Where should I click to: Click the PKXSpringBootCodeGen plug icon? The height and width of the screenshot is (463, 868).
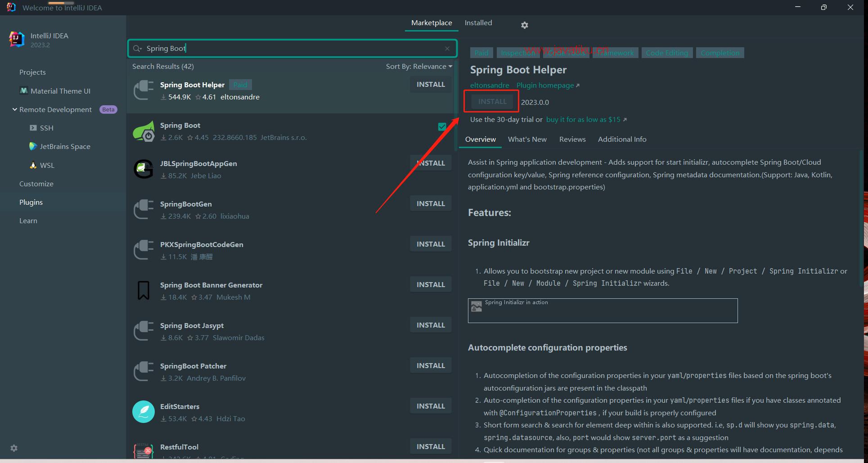pyautogui.click(x=144, y=250)
